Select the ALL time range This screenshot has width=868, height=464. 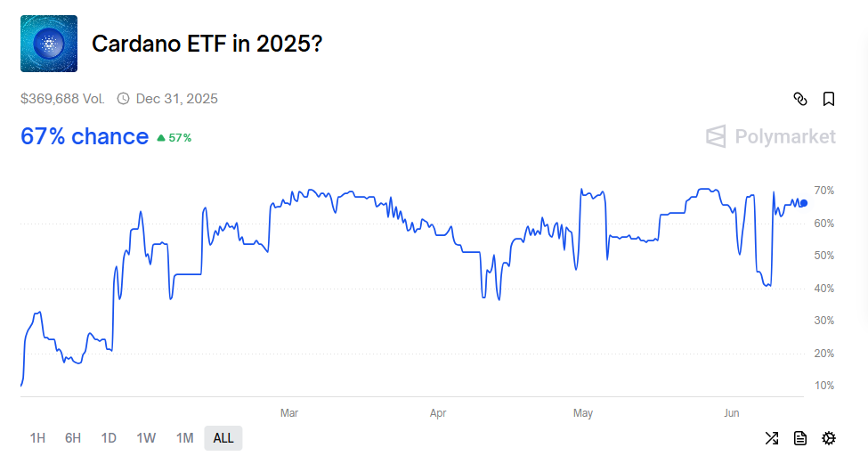223,438
